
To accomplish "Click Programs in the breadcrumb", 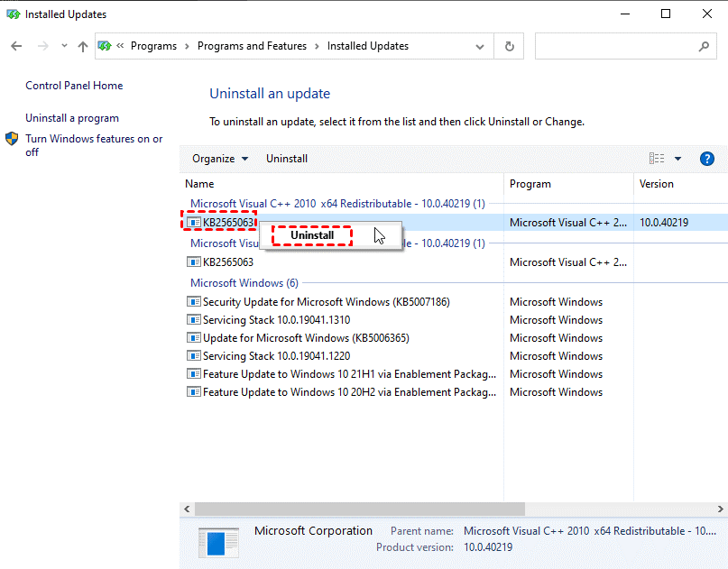I will (x=153, y=46).
